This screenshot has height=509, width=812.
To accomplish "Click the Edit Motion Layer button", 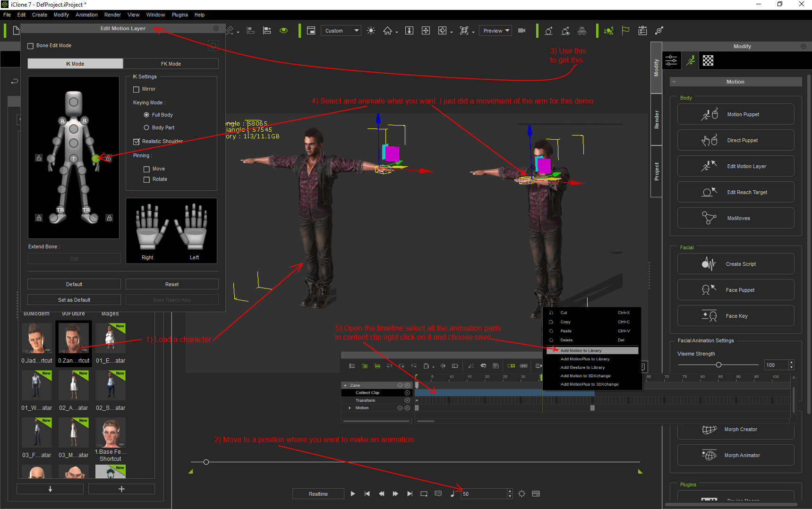I will (x=735, y=166).
